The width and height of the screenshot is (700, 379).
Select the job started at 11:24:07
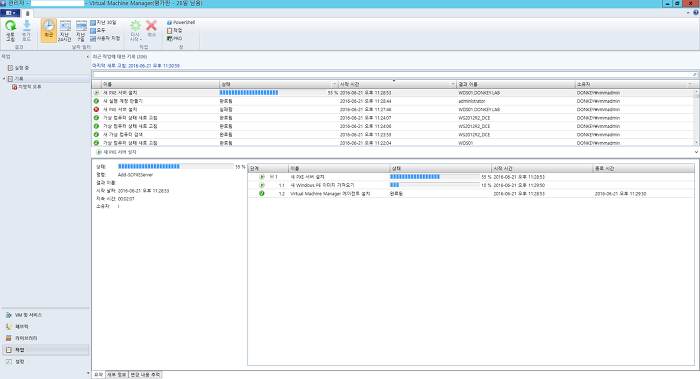point(392,118)
